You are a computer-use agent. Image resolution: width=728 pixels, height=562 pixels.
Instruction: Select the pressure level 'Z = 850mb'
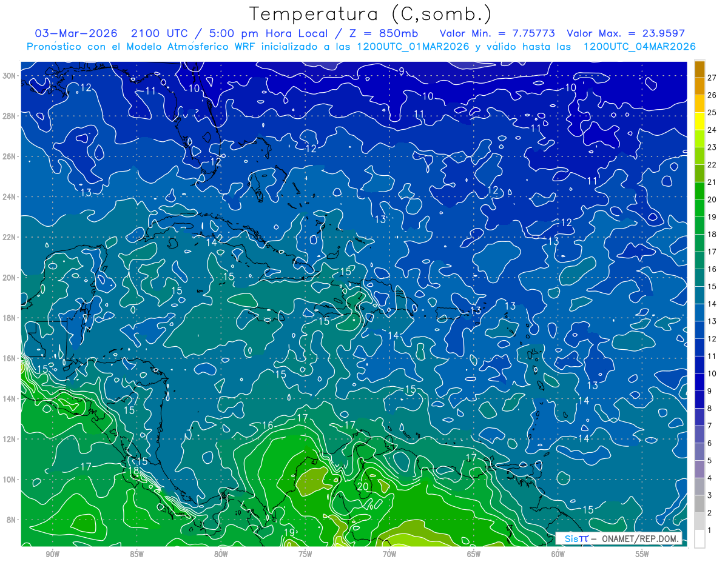[x=381, y=33]
